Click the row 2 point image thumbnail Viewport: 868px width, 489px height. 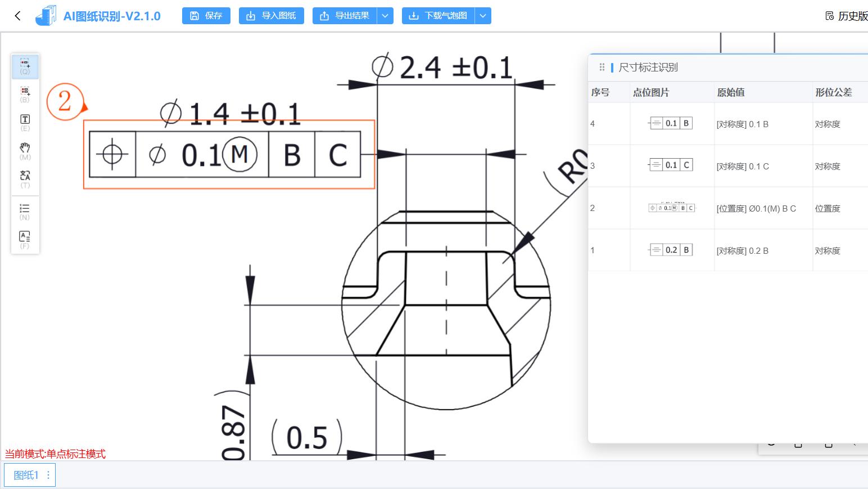(x=672, y=208)
